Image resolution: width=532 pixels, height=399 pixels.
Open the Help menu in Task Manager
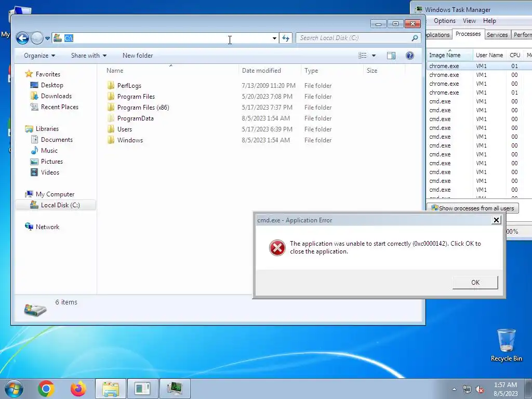(489, 21)
